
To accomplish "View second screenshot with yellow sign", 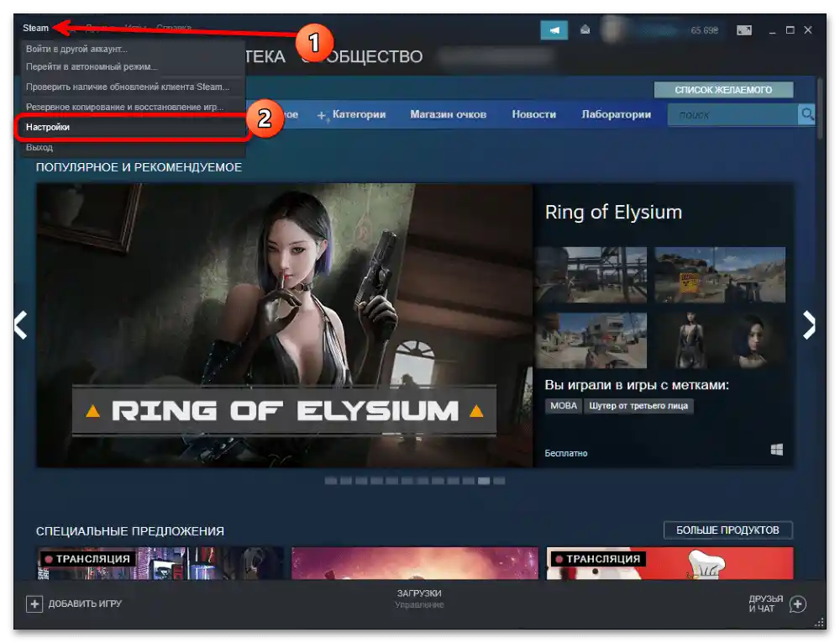I will coord(720,275).
